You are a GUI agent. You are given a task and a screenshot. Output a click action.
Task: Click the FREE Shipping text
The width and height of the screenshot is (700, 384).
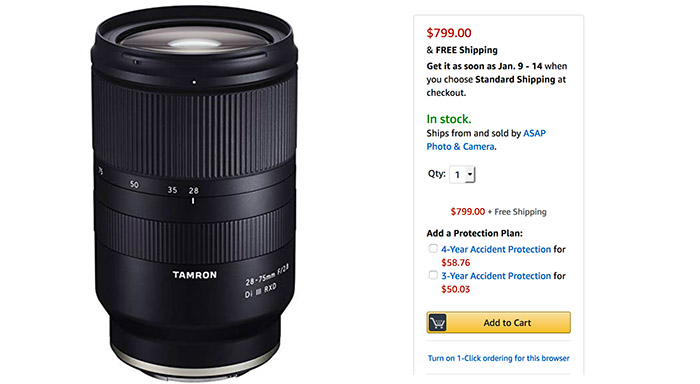[467, 50]
